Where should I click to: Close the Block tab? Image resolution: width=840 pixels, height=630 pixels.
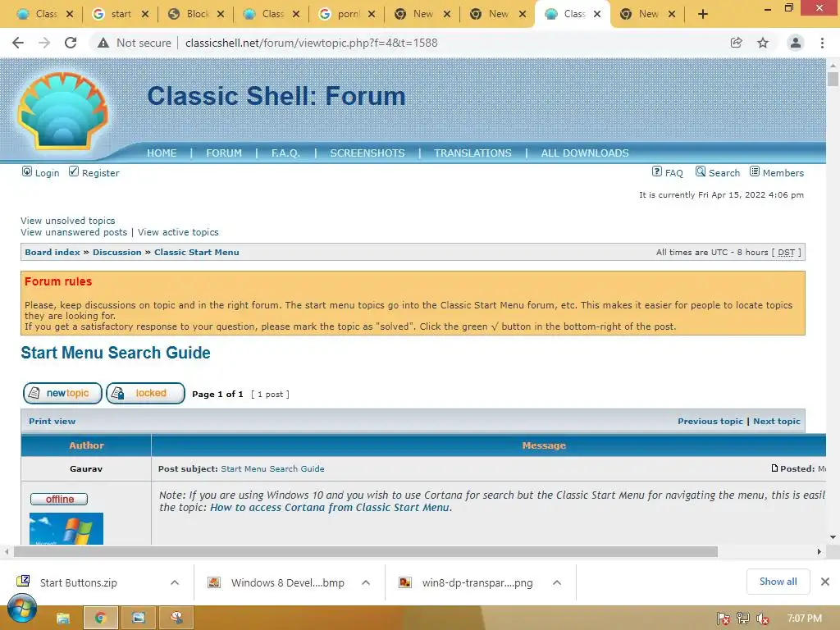221,15
